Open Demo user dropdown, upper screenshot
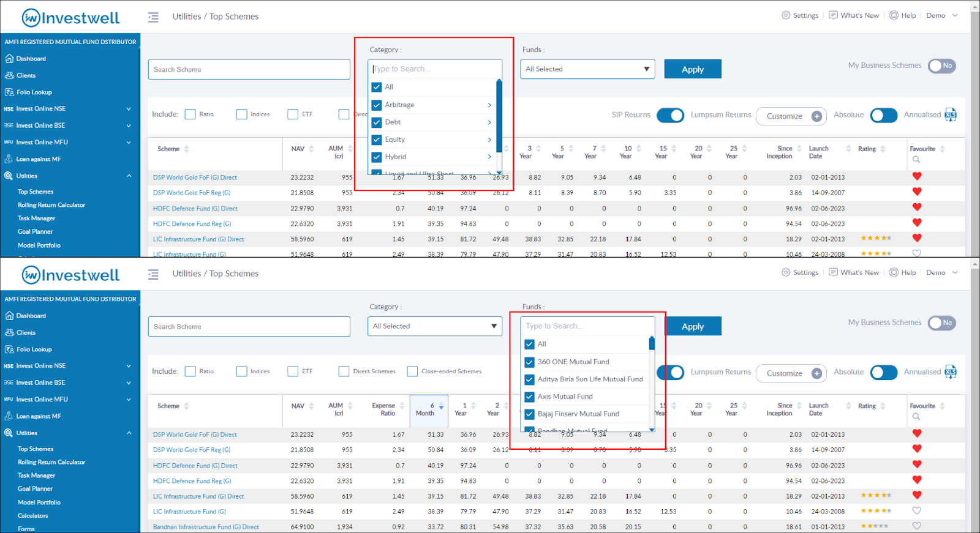Viewport: 980px width, 533px height. 942,15
